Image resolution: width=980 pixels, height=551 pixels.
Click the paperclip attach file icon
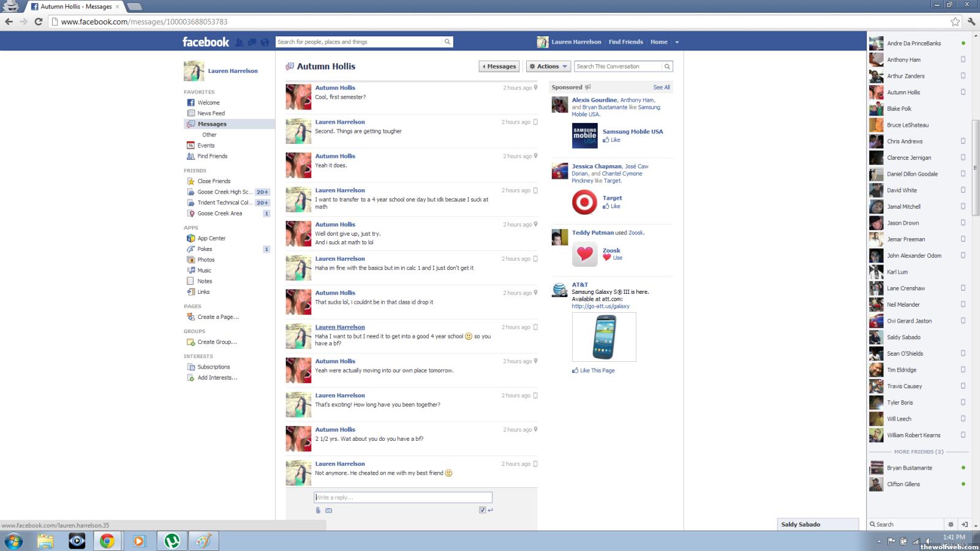[318, 510]
